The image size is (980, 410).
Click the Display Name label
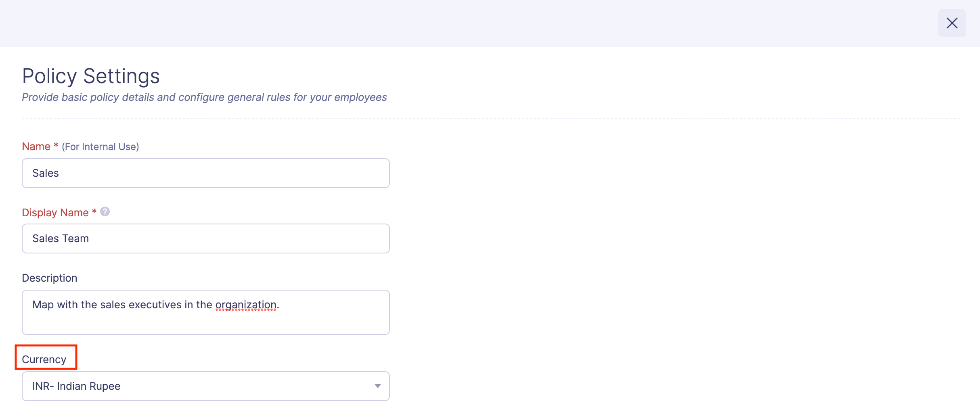(x=55, y=212)
